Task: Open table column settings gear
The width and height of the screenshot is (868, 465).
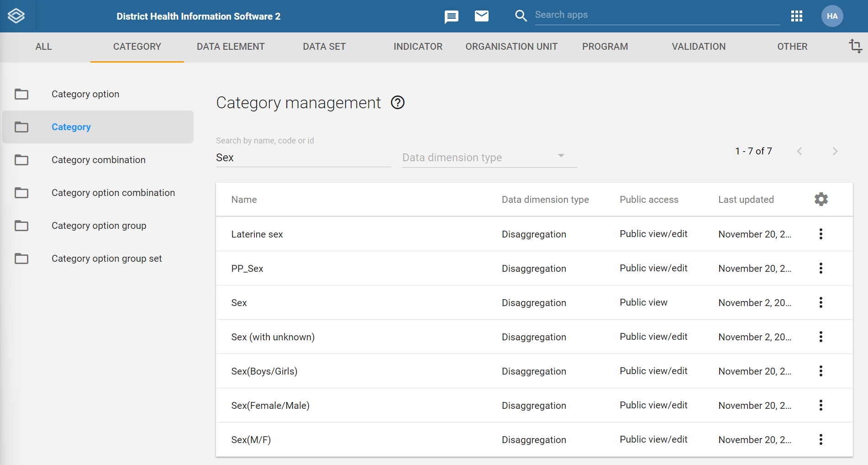Action: 821,199
